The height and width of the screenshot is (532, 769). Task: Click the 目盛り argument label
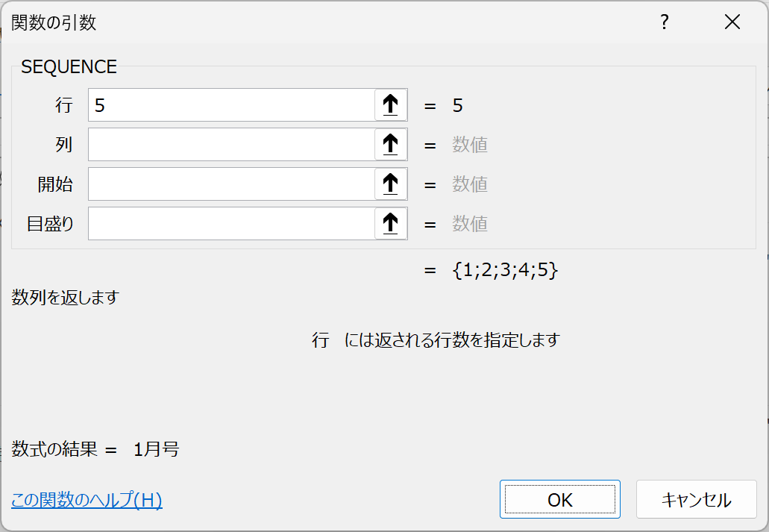[51, 224]
